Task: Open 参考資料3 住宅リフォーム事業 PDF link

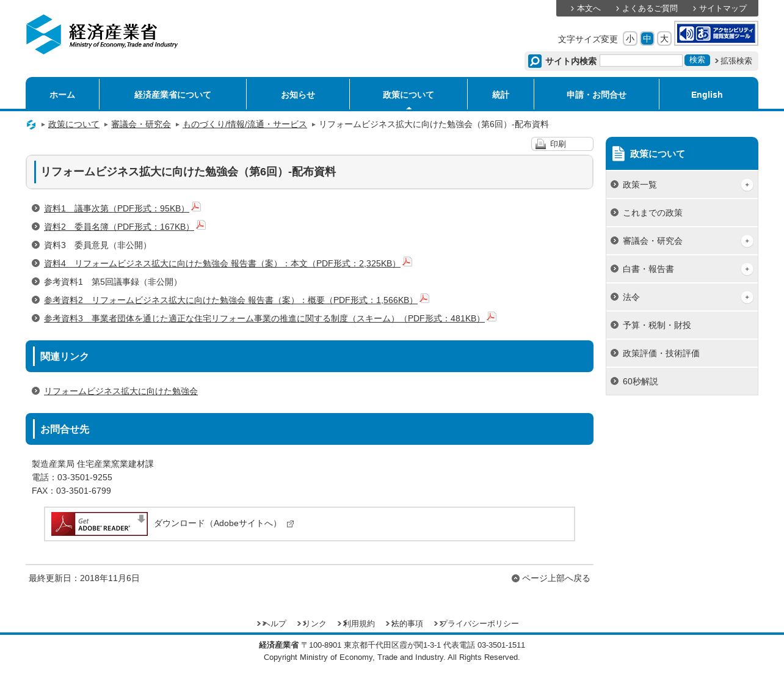Action: click(x=264, y=318)
